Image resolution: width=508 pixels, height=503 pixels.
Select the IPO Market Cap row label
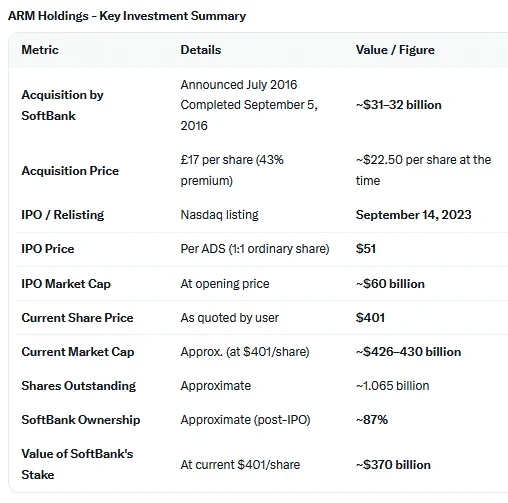tap(66, 284)
